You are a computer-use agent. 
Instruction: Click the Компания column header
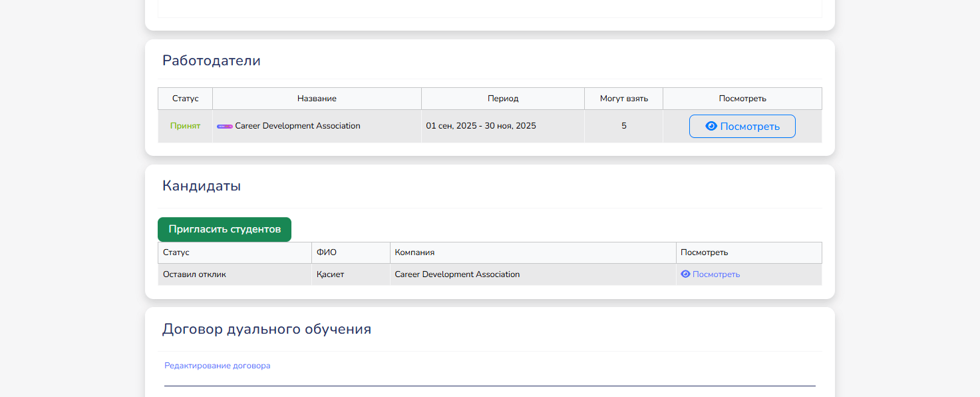pos(414,252)
